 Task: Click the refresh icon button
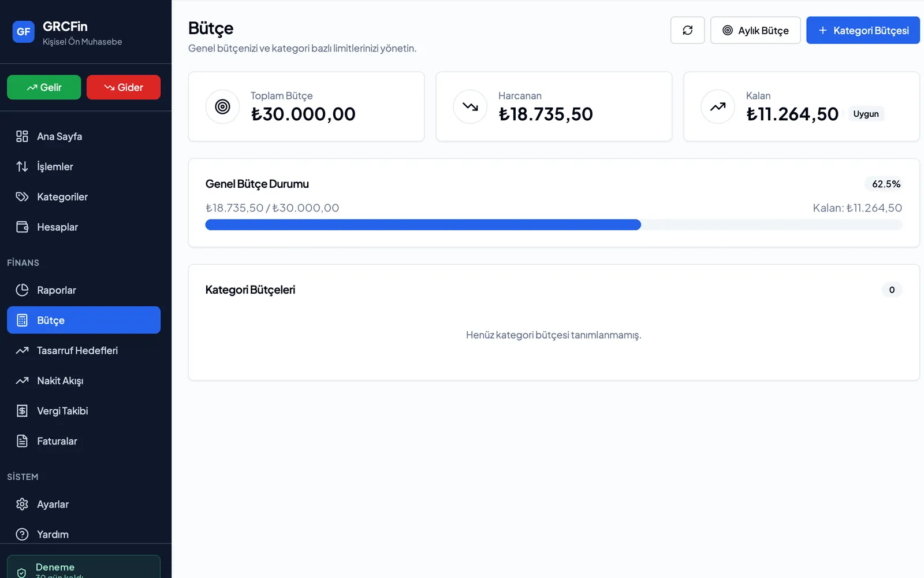(x=687, y=30)
